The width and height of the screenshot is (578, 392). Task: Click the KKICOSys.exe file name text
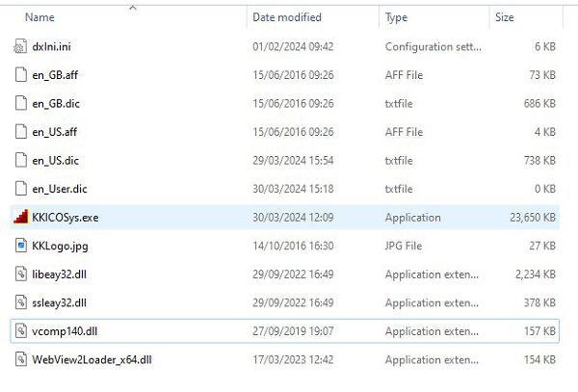point(66,218)
